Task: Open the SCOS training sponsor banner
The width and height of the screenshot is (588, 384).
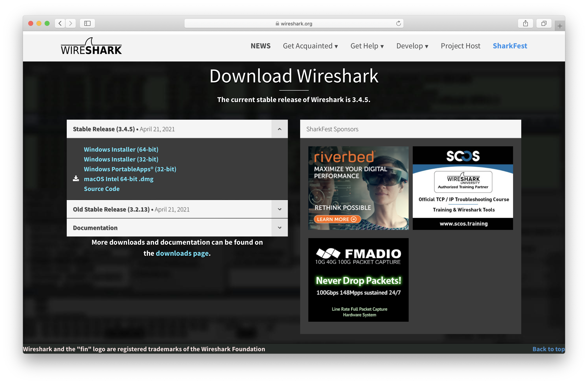Action: pos(462,188)
